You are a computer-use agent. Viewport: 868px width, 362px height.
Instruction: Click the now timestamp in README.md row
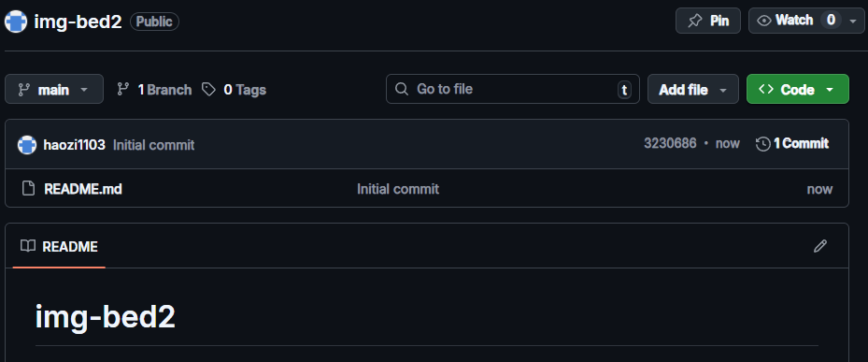(819, 189)
